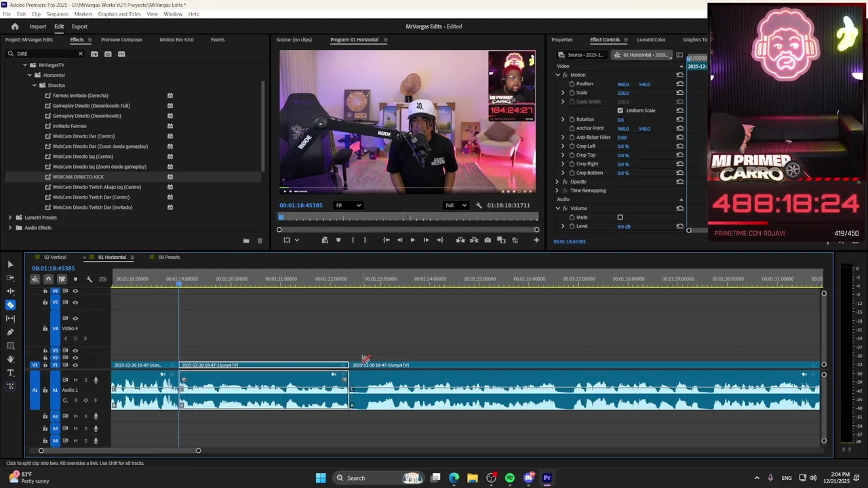Toggle Uniform Scale checkbox

point(620,110)
